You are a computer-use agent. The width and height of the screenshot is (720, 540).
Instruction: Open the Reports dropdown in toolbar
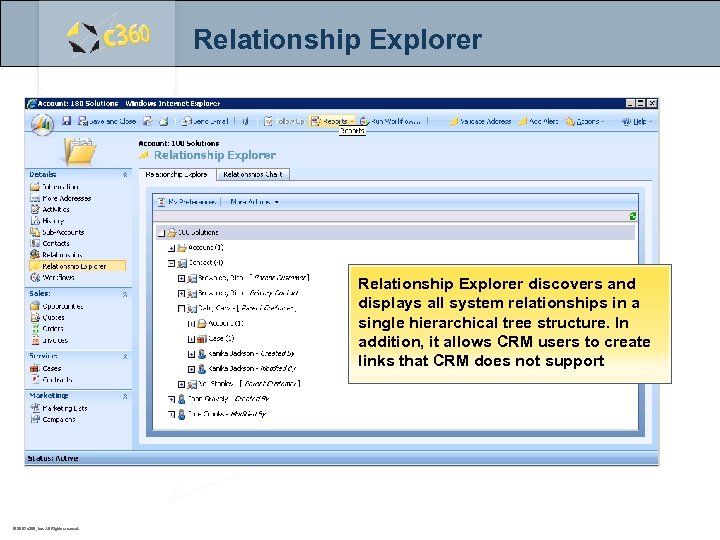pyautogui.click(x=332, y=121)
